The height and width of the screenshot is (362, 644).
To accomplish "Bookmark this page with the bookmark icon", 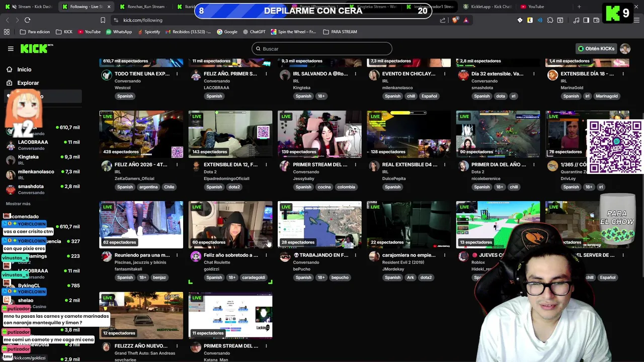I will pyautogui.click(x=103, y=20).
